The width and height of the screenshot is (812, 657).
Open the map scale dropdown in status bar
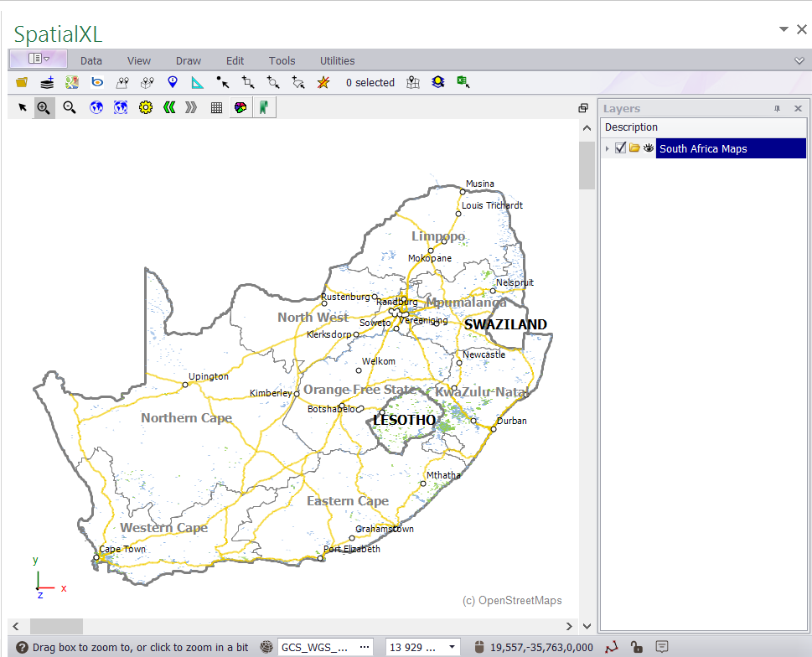[450, 647]
